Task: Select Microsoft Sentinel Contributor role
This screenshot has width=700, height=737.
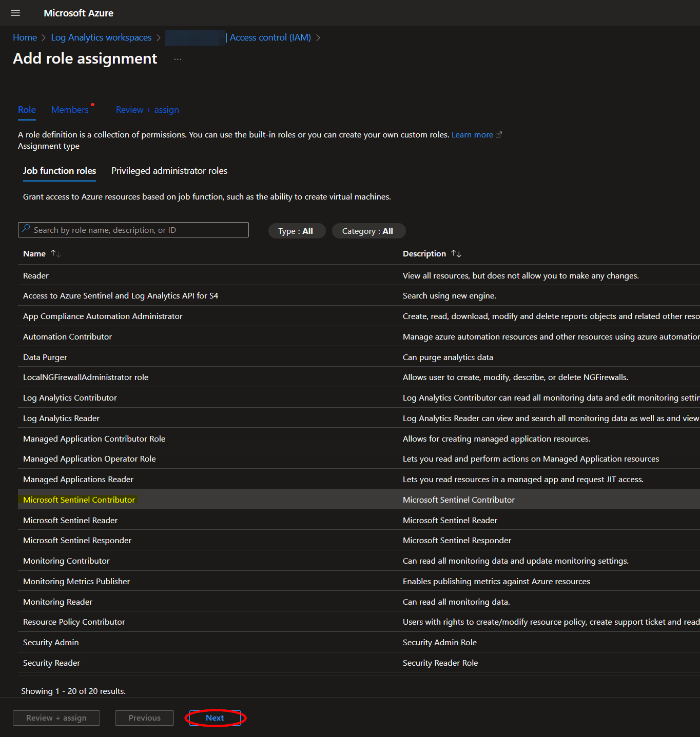Action: [359, 500]
